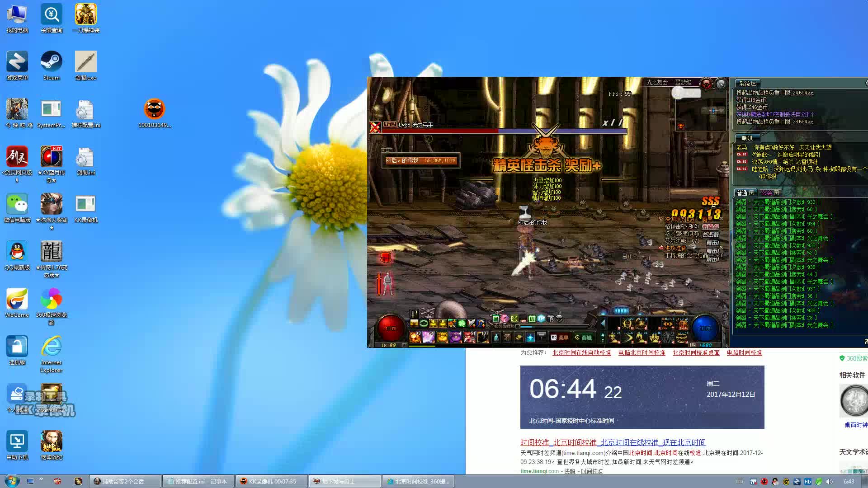Open the 时间校准_北京时间校准 search result
Image resolution: width=868 pixels, height=488 pixels.
click(x=613, y=442)
